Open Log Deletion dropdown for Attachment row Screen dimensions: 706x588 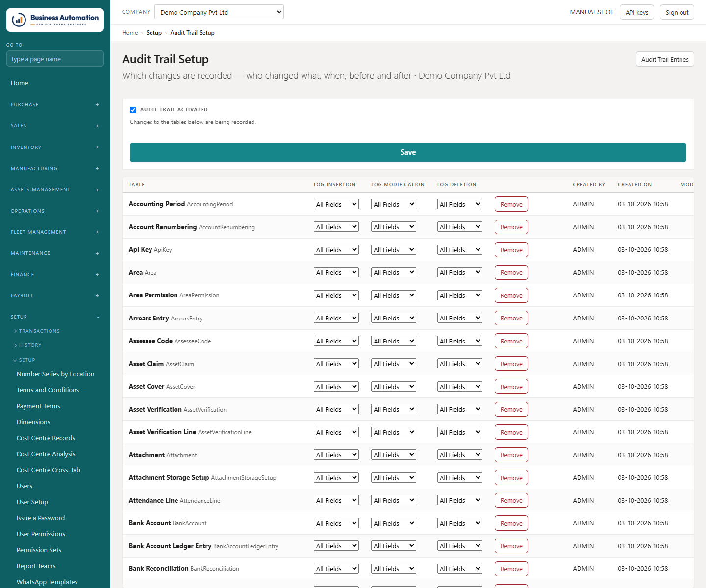pyautogui.click(x=460, y=455)
